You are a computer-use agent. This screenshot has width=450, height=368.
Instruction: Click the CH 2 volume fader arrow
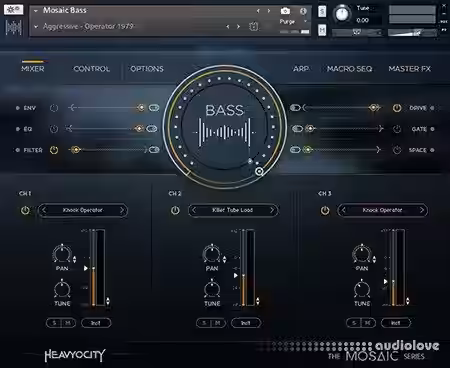pos(236,276)
